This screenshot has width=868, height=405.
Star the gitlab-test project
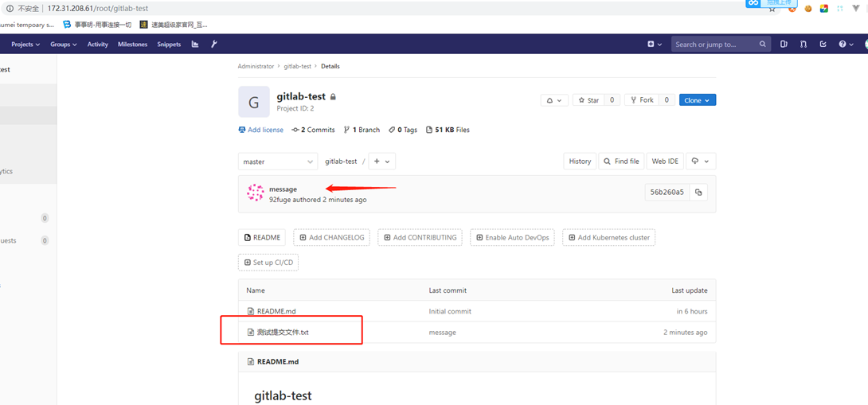[x=588, y=100]
